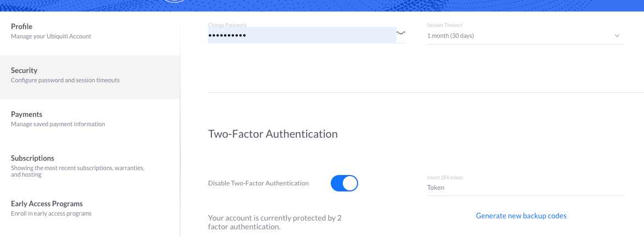The height and width of the screenshot is (237, 644).
Task: Click the Insert 2FA Token input field
Action: click(x=525, y=188)
